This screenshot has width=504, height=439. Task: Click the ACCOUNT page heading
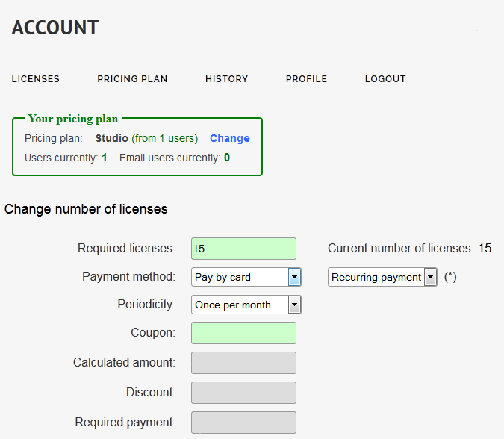[x=55, y=28]
